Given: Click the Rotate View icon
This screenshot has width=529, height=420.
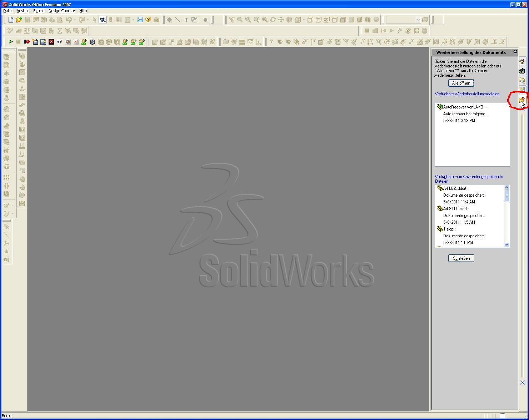Looking at the screenshot, I should (273, 20).
